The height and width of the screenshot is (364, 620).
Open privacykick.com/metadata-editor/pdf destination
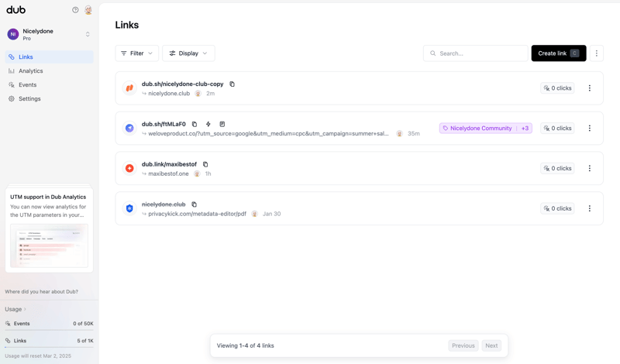(x=198, y=214)
